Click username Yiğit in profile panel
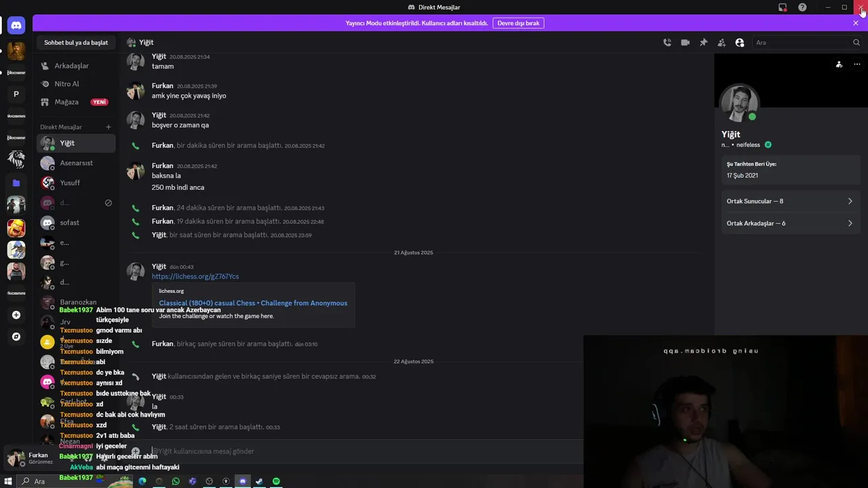 click(x=731, y=134)
